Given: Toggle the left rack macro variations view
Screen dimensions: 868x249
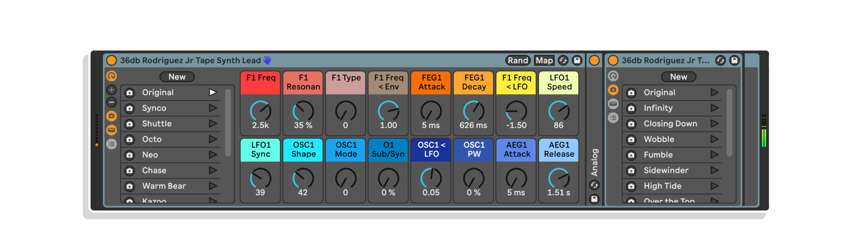Looking at the screenshot, I should coord(112,116).
